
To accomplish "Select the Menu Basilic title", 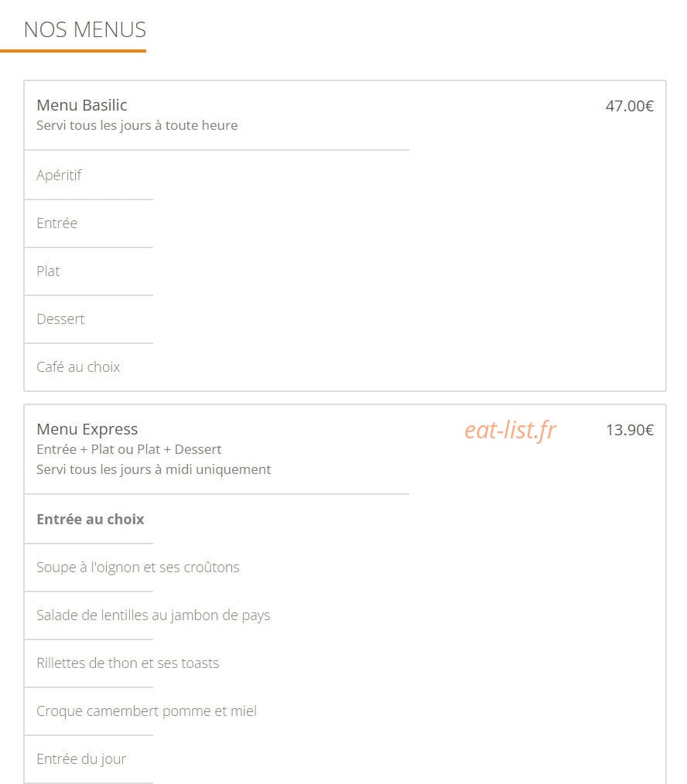I will 81,105.
